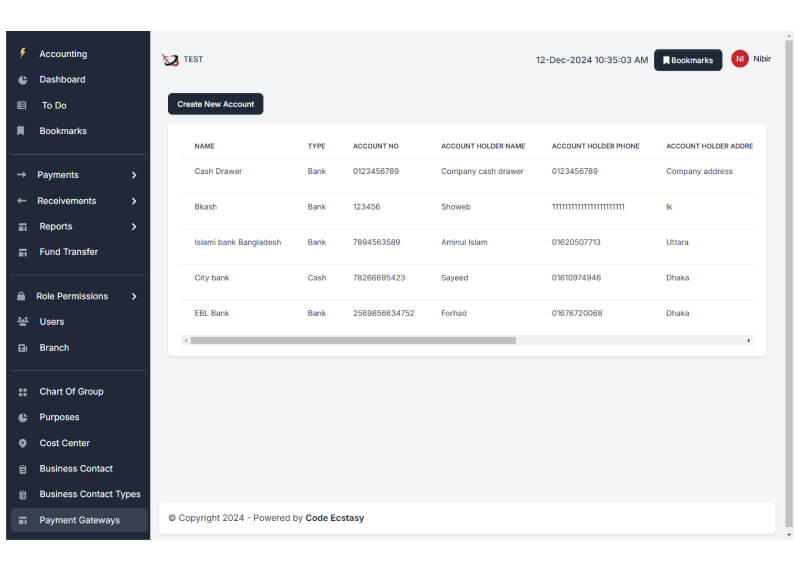Open the Nibir user avatar
This screenshot has width=800, height=570.
click(x=740, y=59)
